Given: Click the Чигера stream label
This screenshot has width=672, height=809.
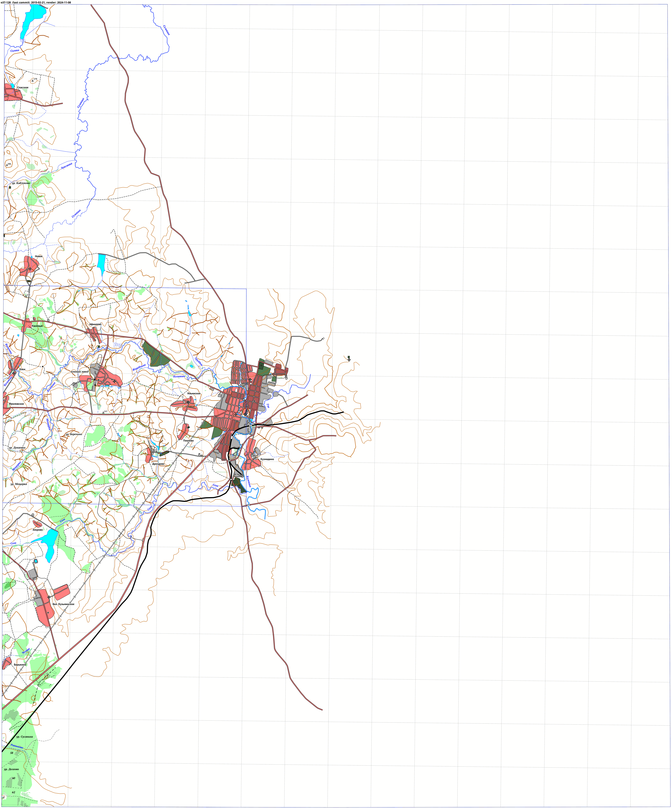Looking at the screenshot, I should pos(26,651).
